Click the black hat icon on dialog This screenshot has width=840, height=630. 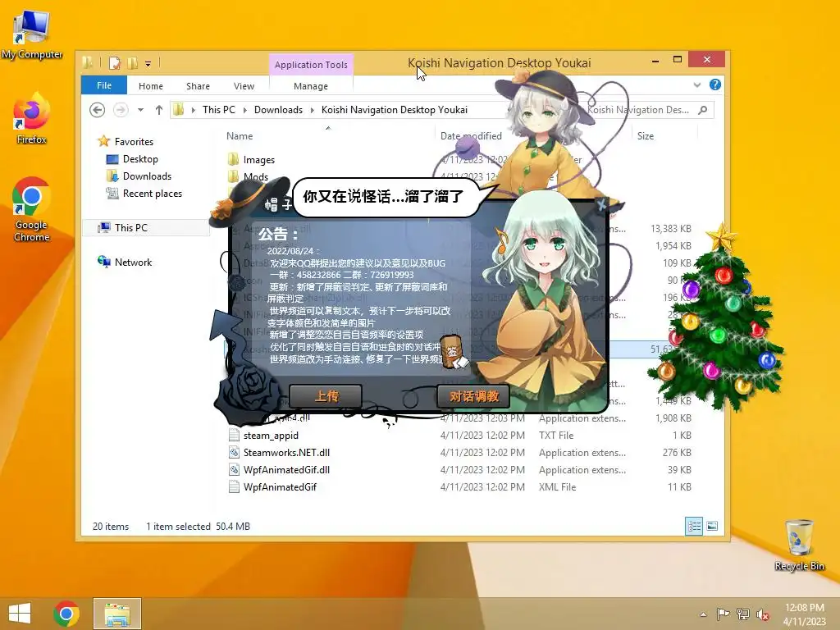click(249, 203)
